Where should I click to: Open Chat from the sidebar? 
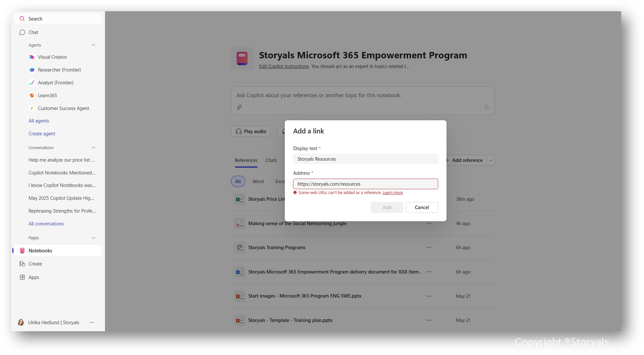pyautogui.click(x=33, y=32)
